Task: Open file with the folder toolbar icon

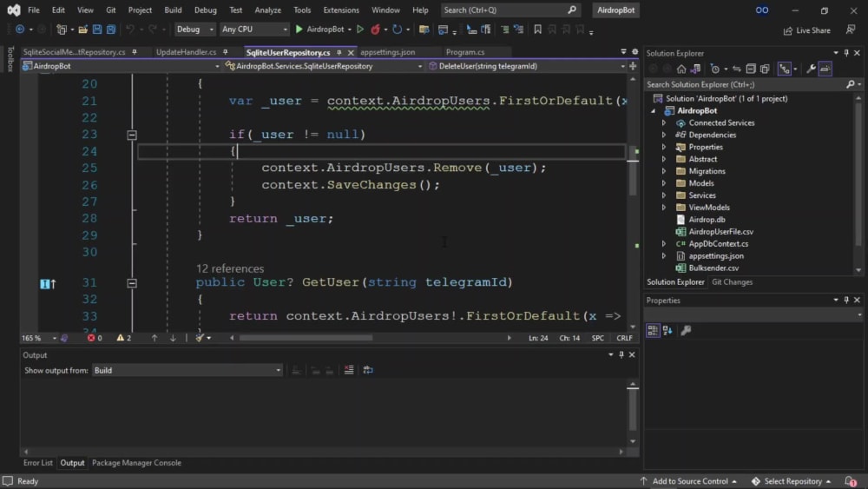Action: 82,30
